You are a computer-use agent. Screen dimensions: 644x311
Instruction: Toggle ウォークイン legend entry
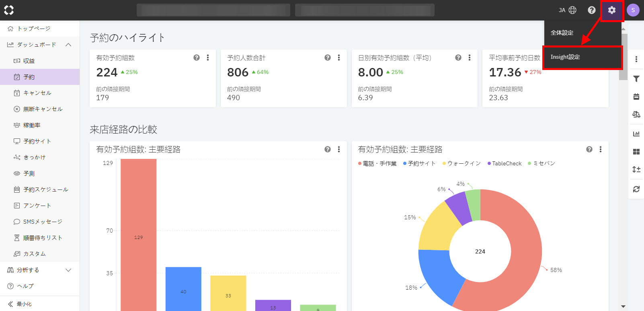[x=461, y=163]
